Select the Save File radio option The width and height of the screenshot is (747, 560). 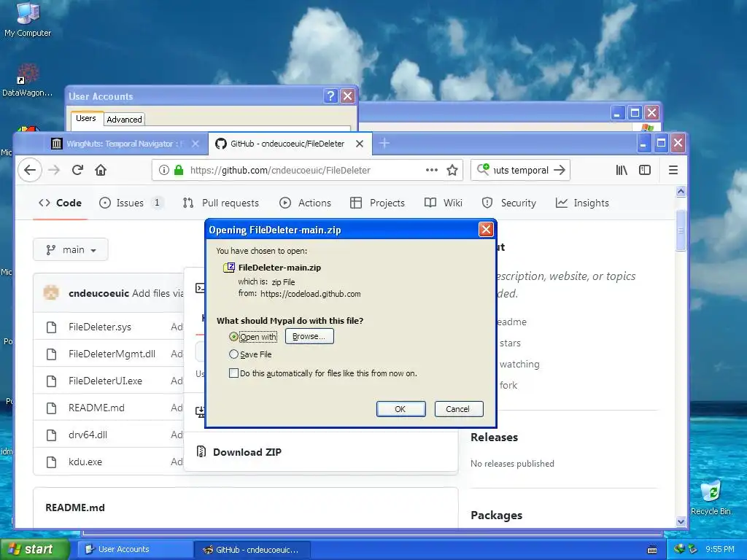(x=233, y=354)
